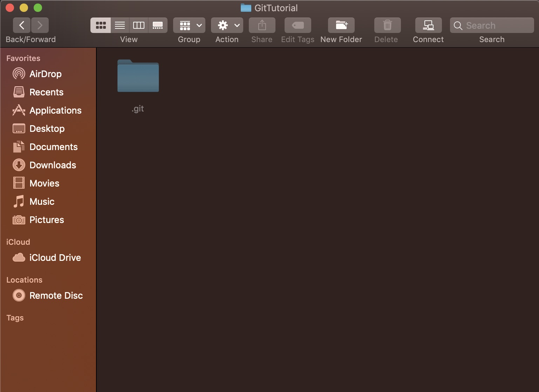
Task: Minimize the window with the yellow button
Action: [x=24, y=7]
